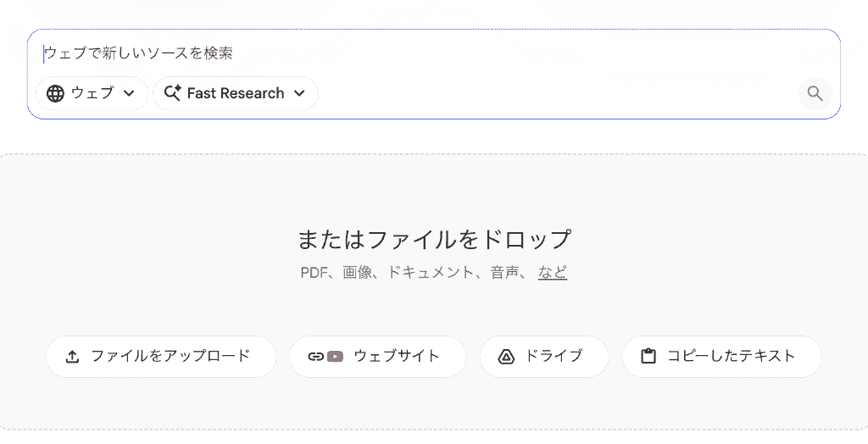Expand the Fast Research mode chevron
Viewport: 868px width, 444px height.
299,93
